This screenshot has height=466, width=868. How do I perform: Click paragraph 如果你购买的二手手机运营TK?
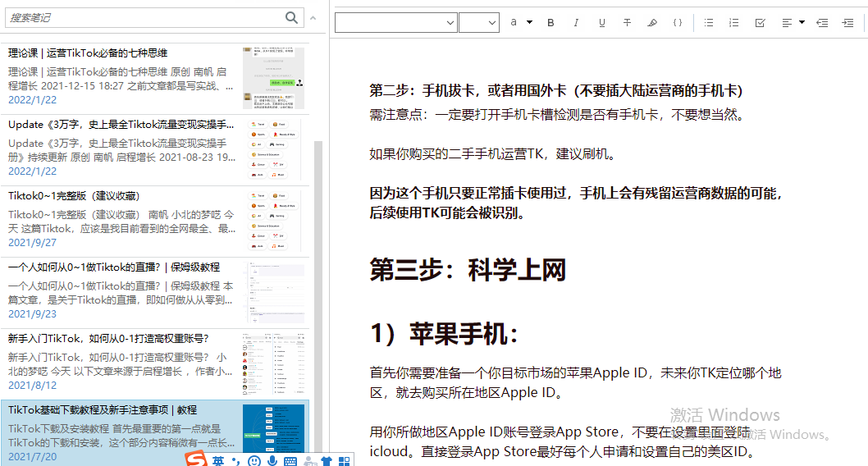pyautogui.click(x=493, y=154)
